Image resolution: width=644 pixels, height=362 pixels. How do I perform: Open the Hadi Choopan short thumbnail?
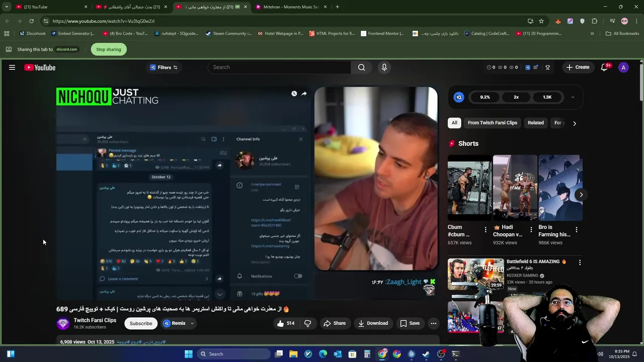pos(515,188)
